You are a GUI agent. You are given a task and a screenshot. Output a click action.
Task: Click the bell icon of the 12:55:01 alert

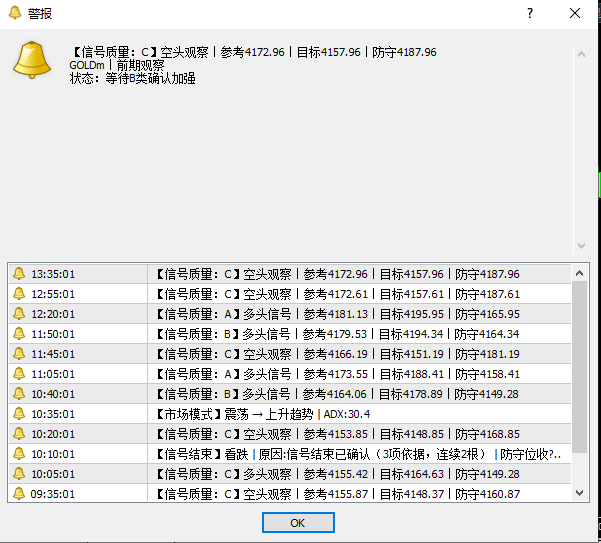pyautogui.click(x=19, y=294)
